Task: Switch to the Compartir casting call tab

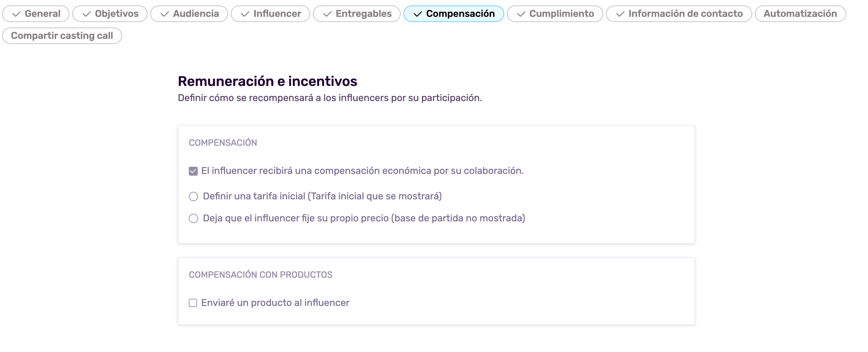Action: pyautogui.click(x=62, y=36)
